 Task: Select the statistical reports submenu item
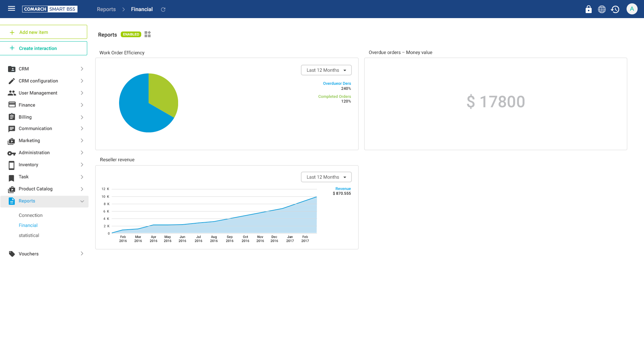pyautogui.click(x=29, y=235)
